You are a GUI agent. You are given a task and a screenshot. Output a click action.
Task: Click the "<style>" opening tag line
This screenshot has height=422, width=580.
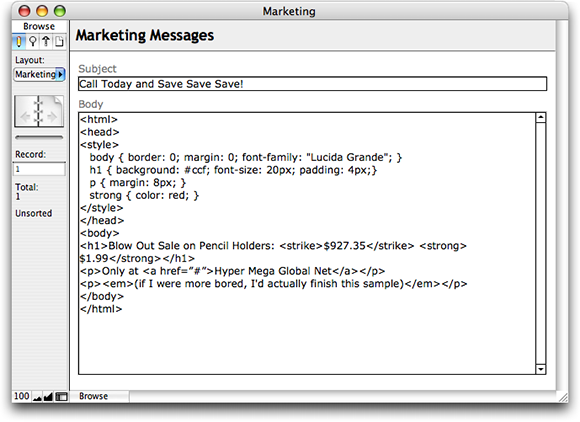point(99,145)
